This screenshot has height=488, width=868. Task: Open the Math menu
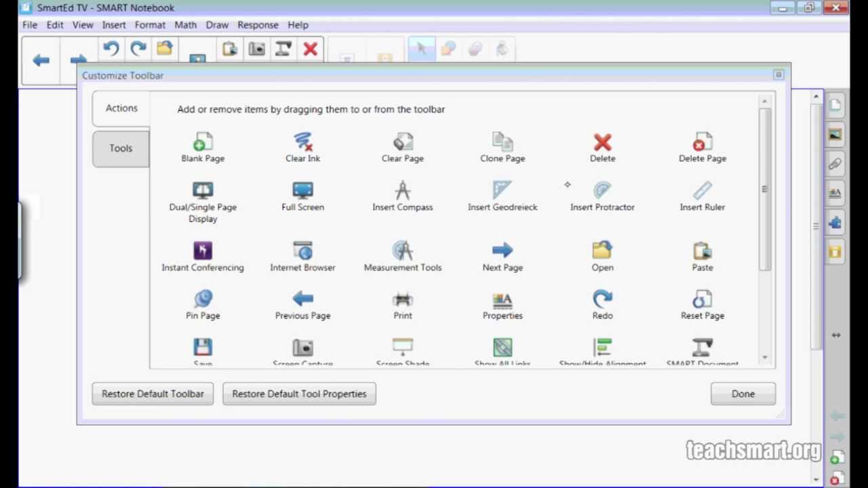click(185, 25)
